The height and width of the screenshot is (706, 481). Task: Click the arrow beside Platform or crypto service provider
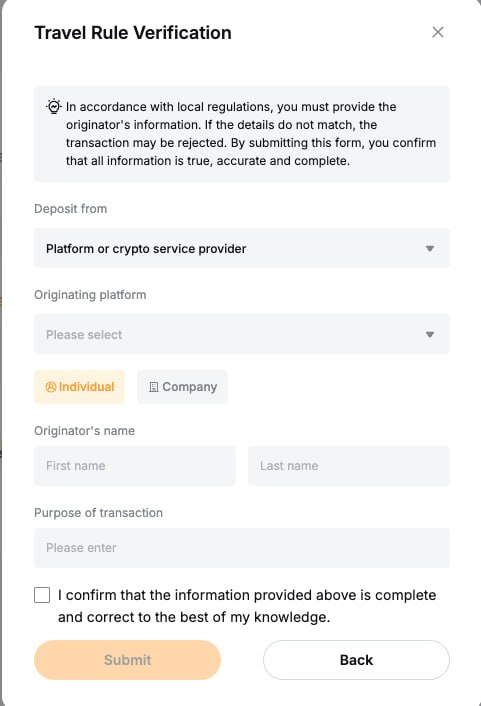[430, 249]
